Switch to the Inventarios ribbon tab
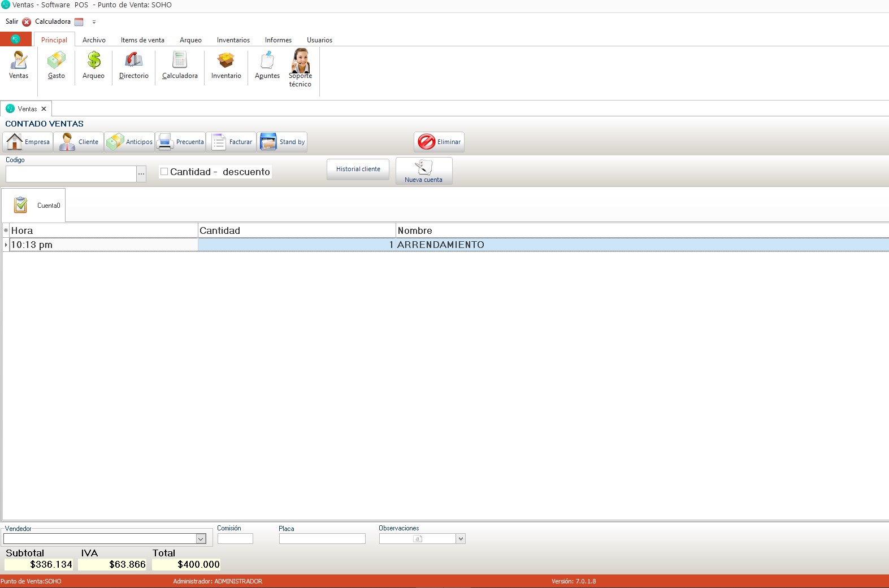Image resolution: width=889 pixels, height=588 pixels. tap(233, 40)
